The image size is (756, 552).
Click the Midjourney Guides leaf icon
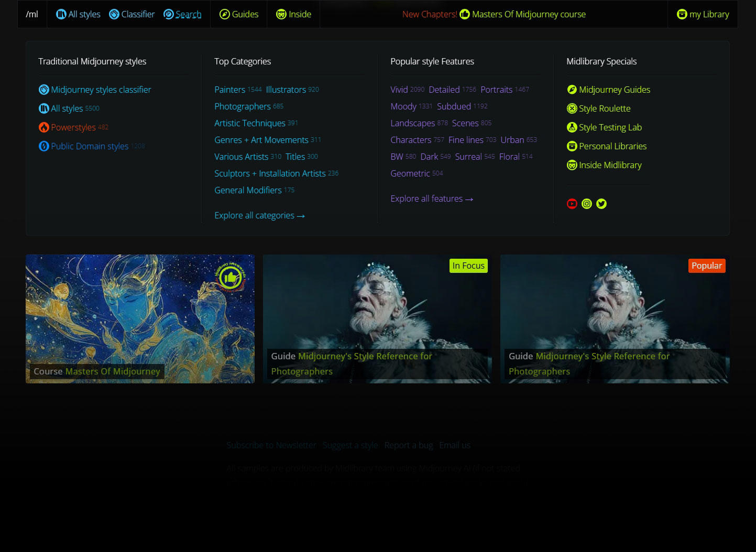tap(572, 90)
